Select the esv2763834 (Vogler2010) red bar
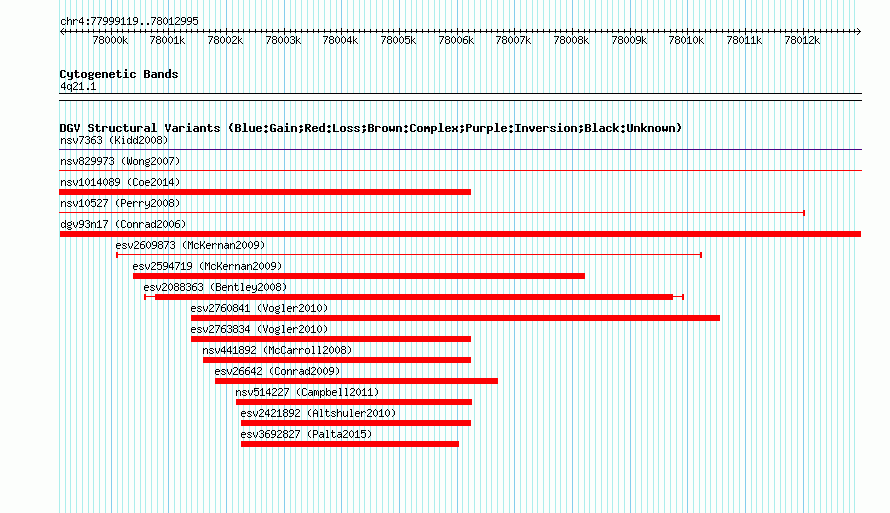Viewport: 890px width, 513px height. tap(331, 339)
